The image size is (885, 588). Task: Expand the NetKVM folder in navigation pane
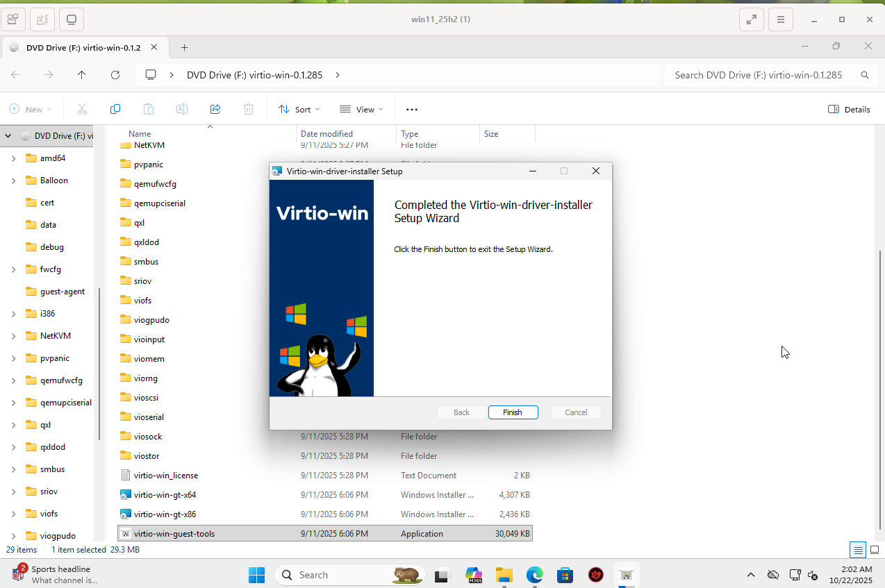point(14,336)
